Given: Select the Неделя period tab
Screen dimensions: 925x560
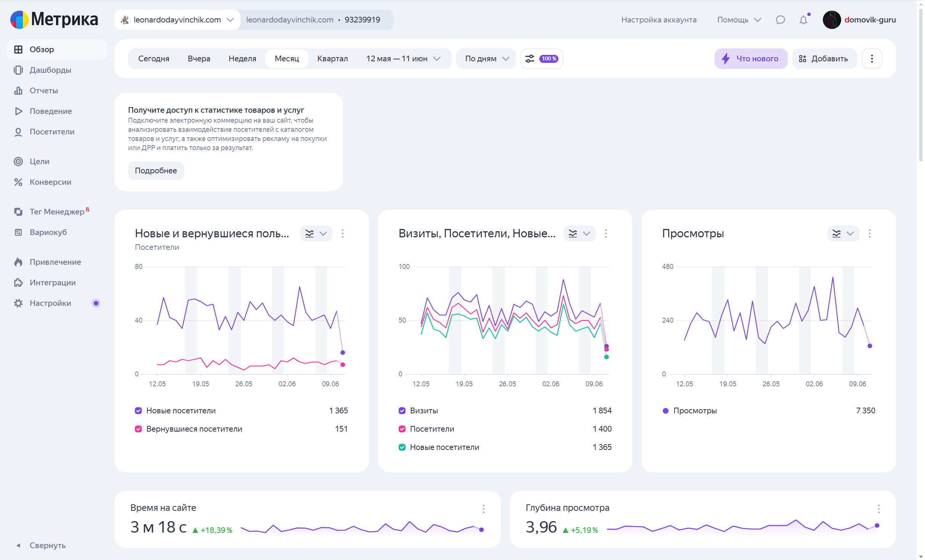Looking at the screenshot, I should coord(242,59).
